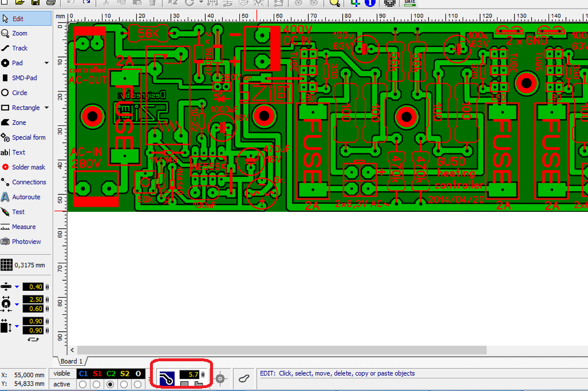588x391 pixels.
Task: Click the hatched cutout area icon
Action: 184,383
